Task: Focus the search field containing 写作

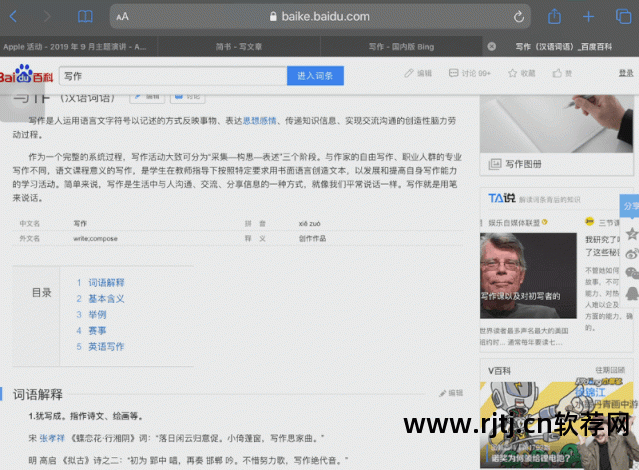Action: point(173,76)
